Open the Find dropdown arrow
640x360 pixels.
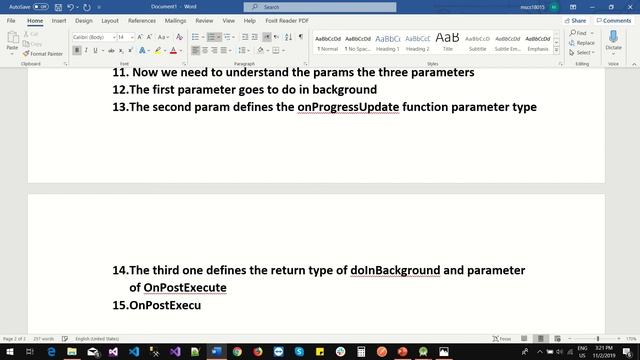[592, 33]
